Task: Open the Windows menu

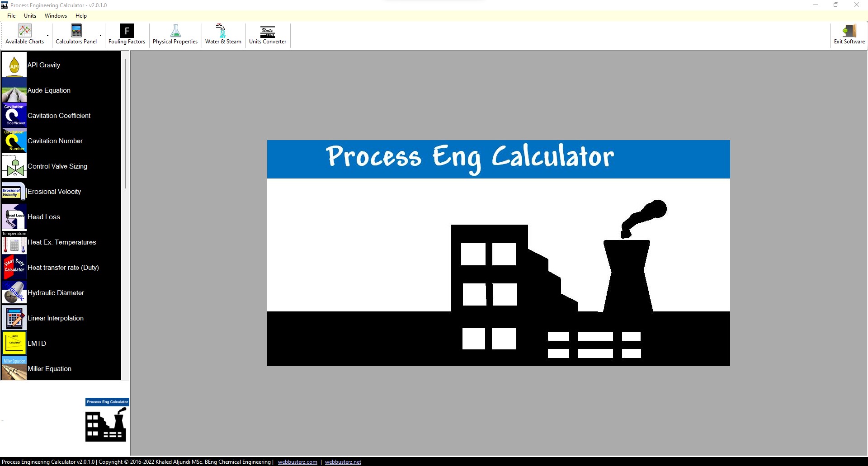Action: [x=56, y=15]
